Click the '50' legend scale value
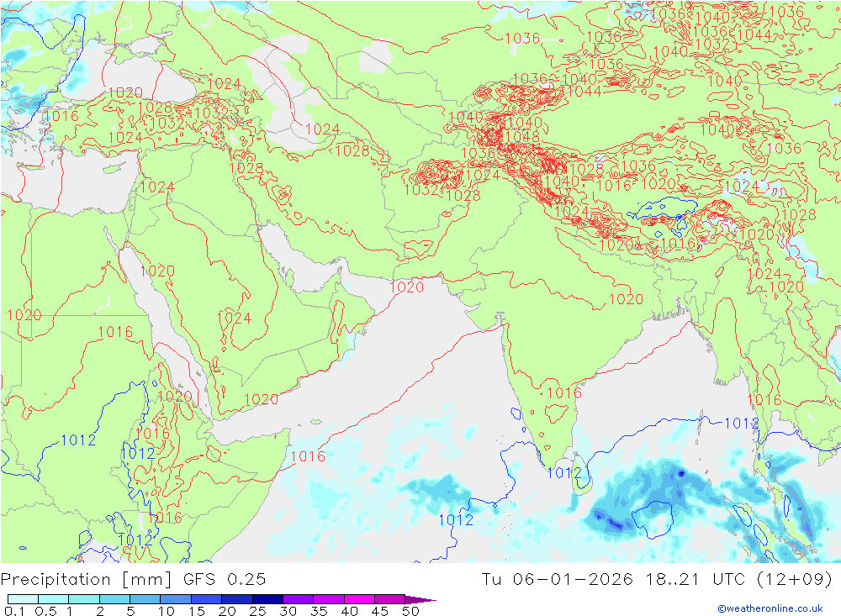This screenshot has width=841, height=616. point(410,611)
